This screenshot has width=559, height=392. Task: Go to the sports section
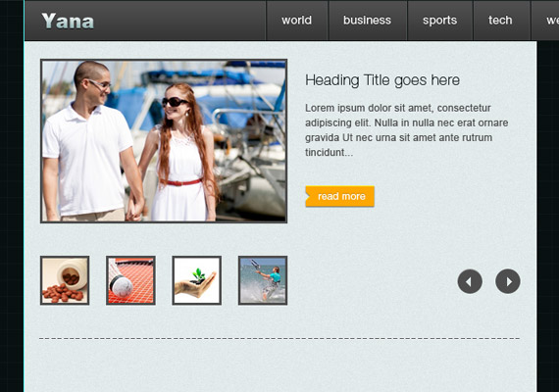pyautogui.click(x=440, y=21)
